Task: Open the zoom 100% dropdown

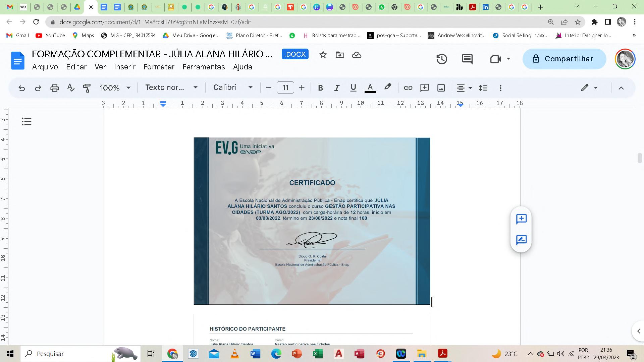Action: [115, 88]
